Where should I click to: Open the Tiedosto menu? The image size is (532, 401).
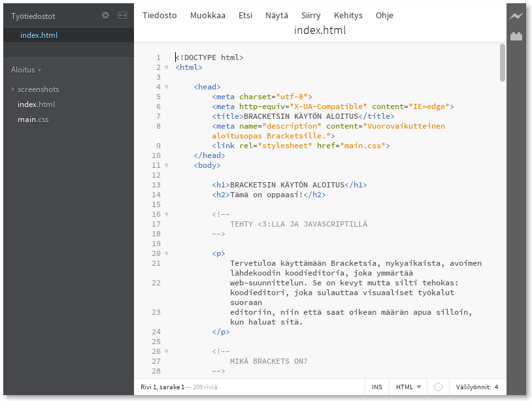click(x=159, y=15)
